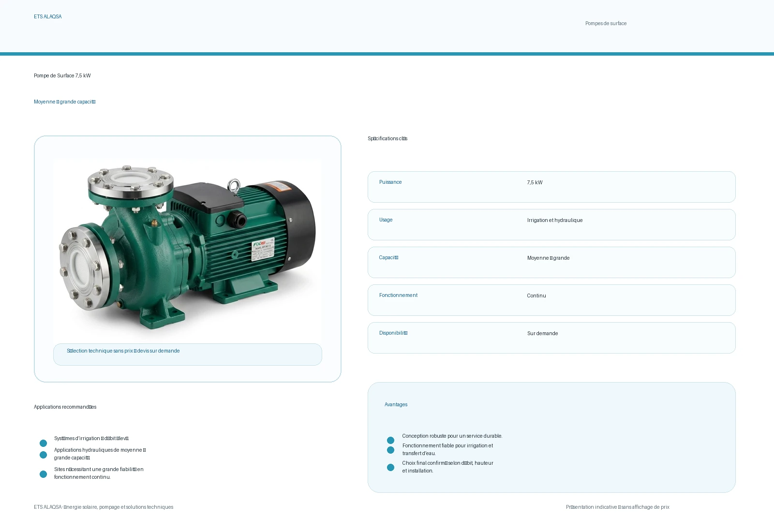Select the 'Pompe de Surface 7,5 kW' title

(62, 75)
